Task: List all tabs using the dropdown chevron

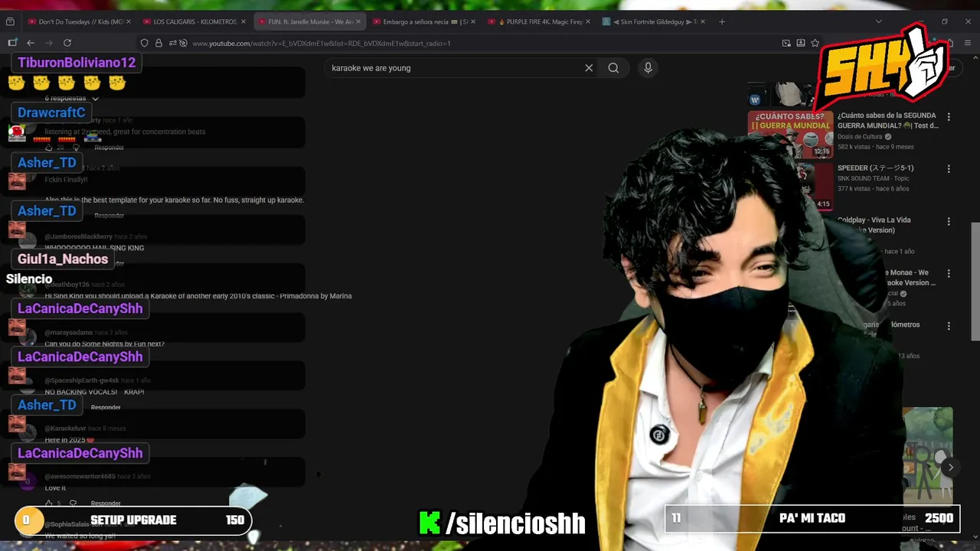Action: coord(878,21)
